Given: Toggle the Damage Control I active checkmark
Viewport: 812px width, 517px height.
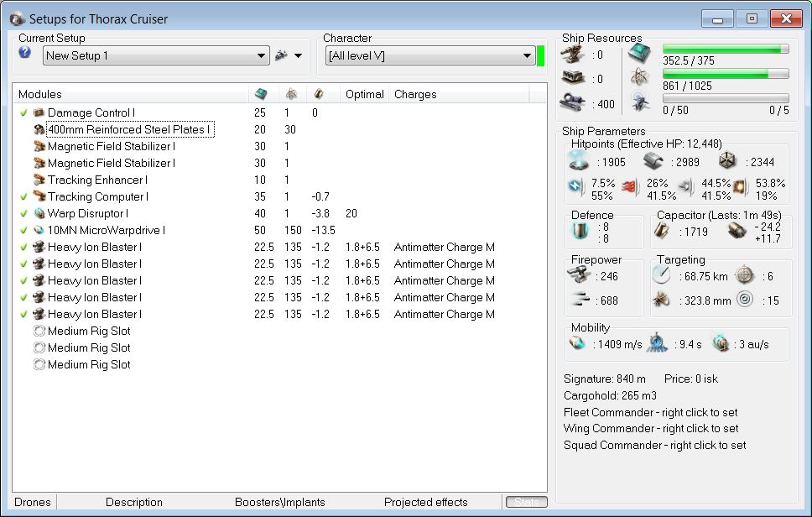Looking at the screenshot, I should point(24,112).
